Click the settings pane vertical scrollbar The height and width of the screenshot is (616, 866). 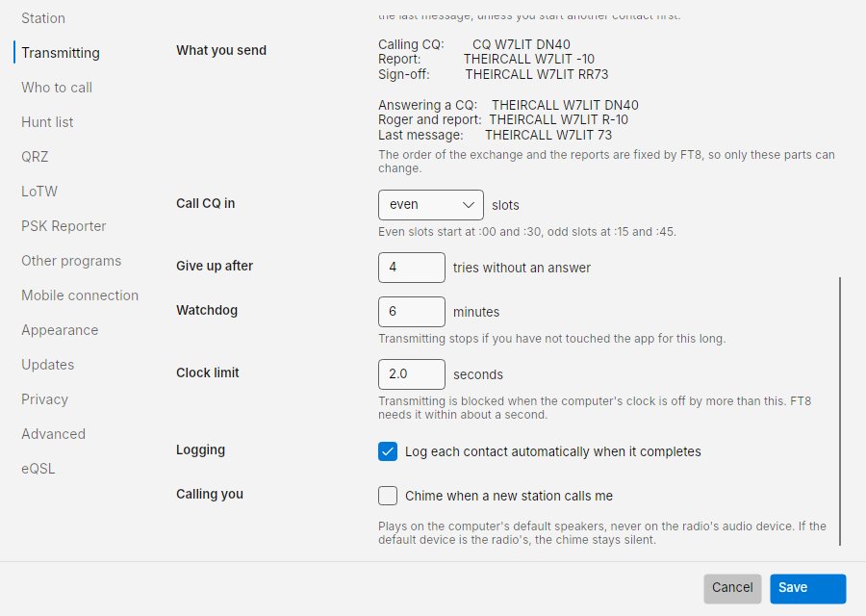[840, 411]
